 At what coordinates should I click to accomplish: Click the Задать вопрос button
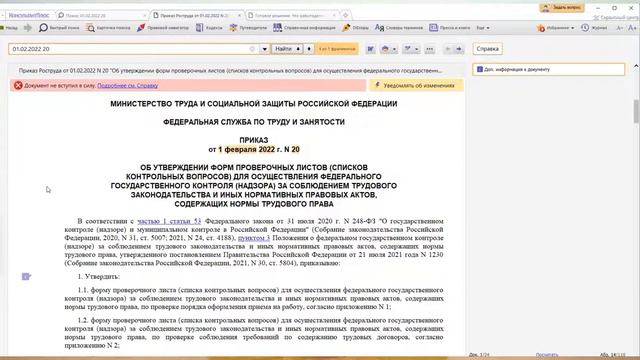[x=562, y=8]
